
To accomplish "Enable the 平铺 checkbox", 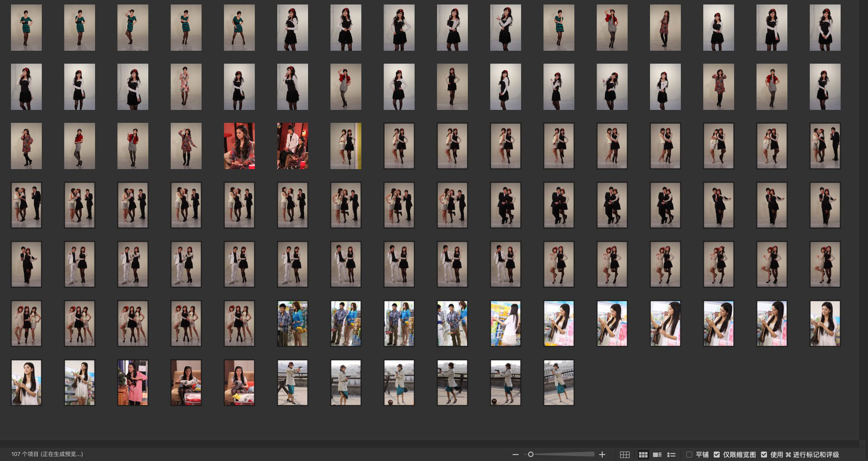I will click(x=689, y=455).
